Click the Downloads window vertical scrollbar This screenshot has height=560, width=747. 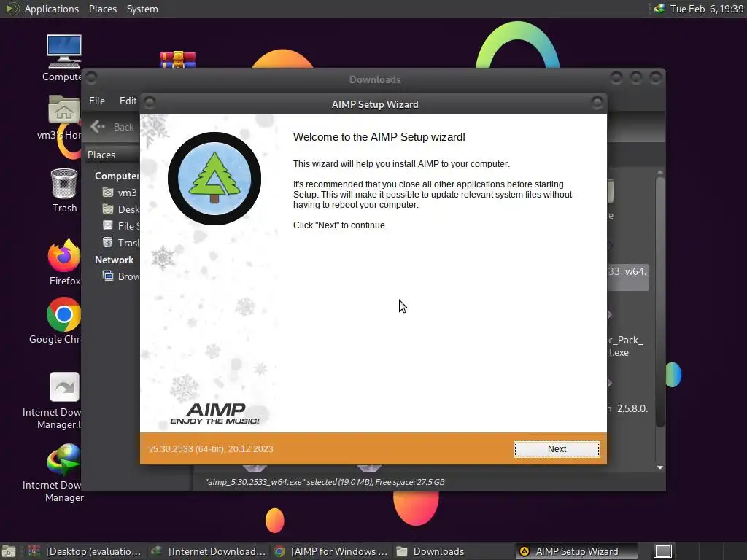click(x=659, y=302)
